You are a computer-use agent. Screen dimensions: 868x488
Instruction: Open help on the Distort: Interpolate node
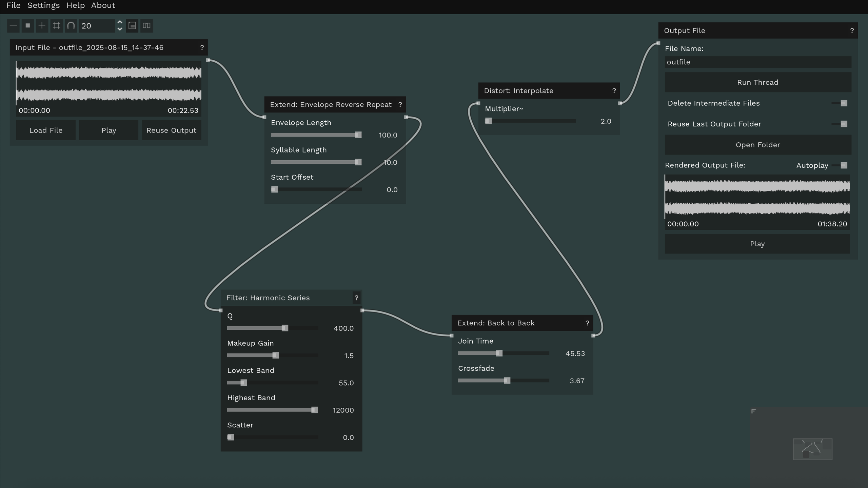tap(614, 90)
